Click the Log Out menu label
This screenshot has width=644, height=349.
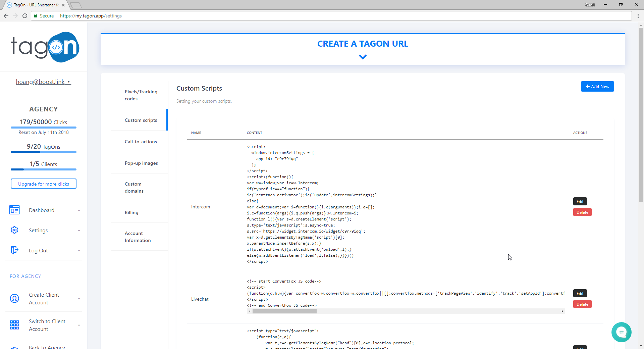pos(38,250)
